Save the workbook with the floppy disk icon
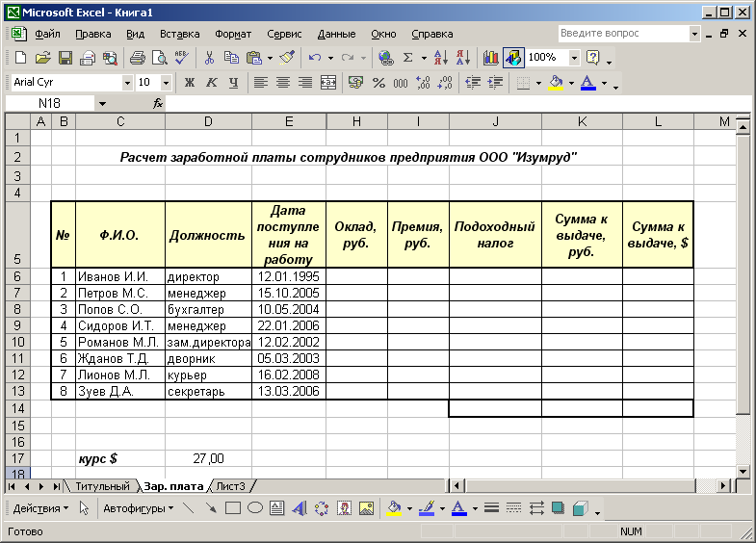The image size is (756, 543). coord(65,58)
